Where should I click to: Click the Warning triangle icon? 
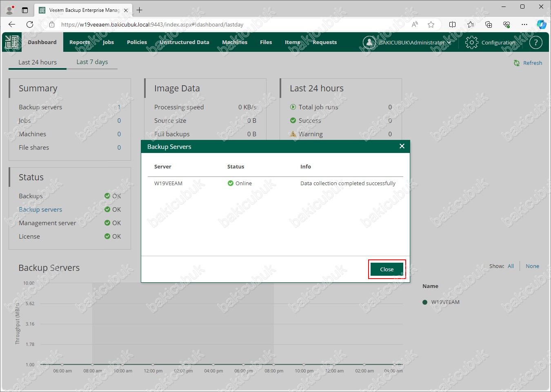click(293, 134)
